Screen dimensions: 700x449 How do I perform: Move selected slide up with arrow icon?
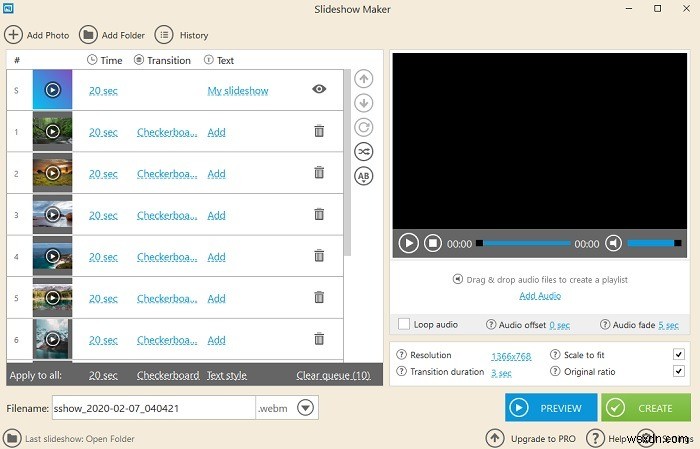(x=364, y=79)
